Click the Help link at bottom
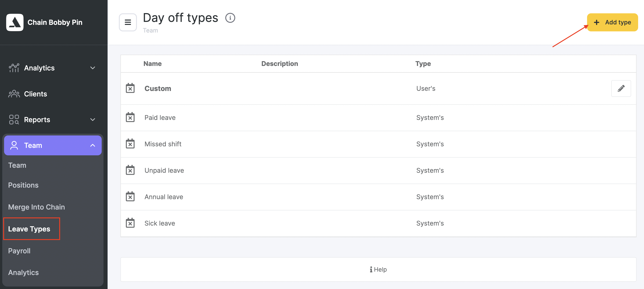Image resolution: width=644 pixels, height=289 pixels. [x=378, y=270]
